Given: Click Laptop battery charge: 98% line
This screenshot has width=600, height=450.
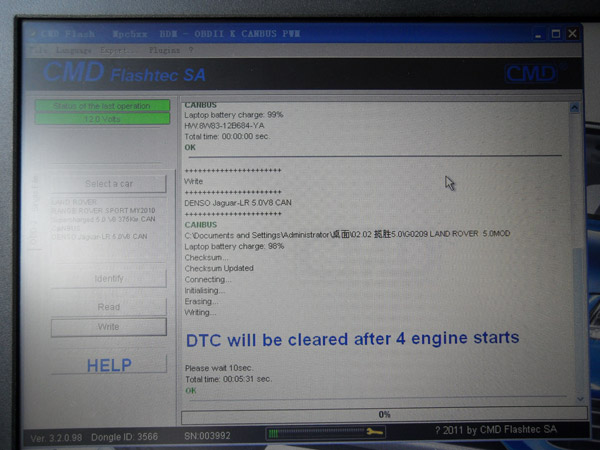Looking at the screenshot, I should coord(234,246).
